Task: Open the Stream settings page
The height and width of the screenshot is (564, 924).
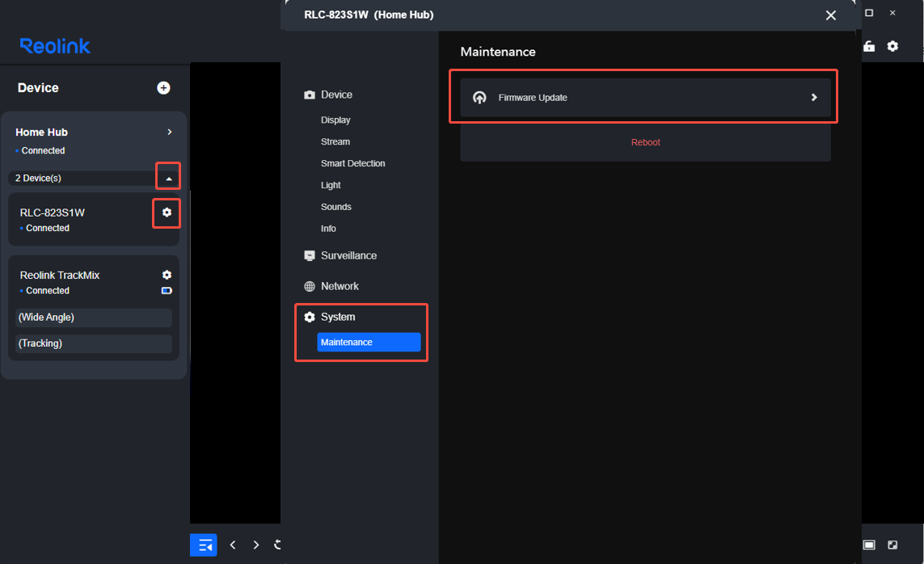Action: [x=335, y=142]
